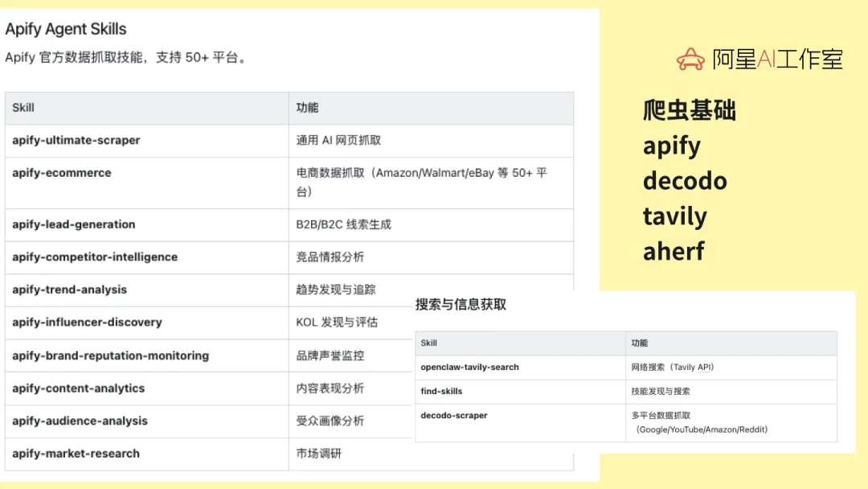
Task: Click the '阿星AI工作室' brand text
Action: [777, 60]
